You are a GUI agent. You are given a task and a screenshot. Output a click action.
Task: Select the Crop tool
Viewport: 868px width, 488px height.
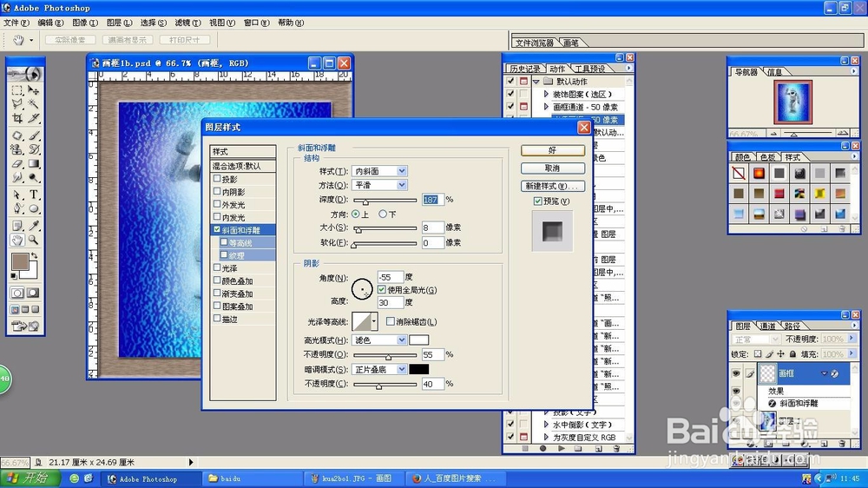coord(17,118)
